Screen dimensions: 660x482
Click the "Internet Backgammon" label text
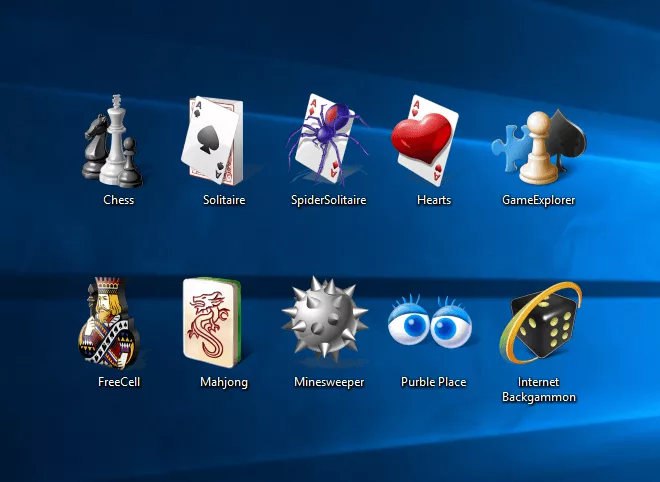[x=539, y=389]
